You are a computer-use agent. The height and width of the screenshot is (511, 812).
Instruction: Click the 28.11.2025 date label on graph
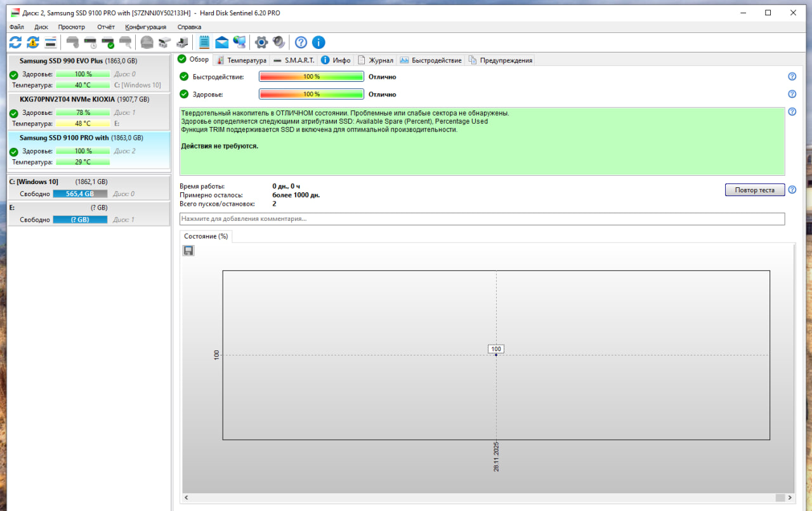point(496,456)
